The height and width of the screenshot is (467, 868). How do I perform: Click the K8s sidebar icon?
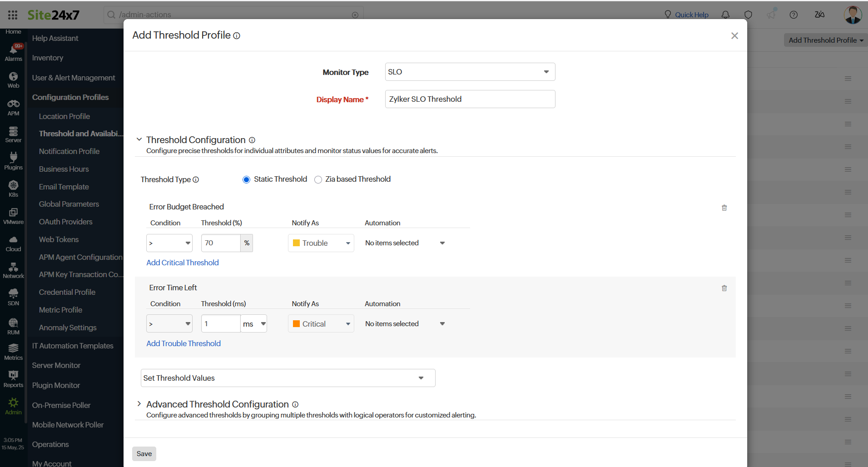tap(13, 186)
